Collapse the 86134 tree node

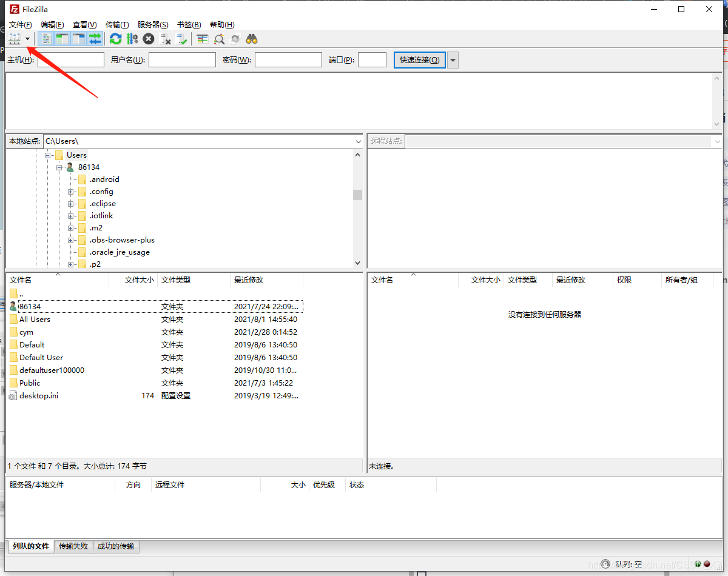coord(59,167)
